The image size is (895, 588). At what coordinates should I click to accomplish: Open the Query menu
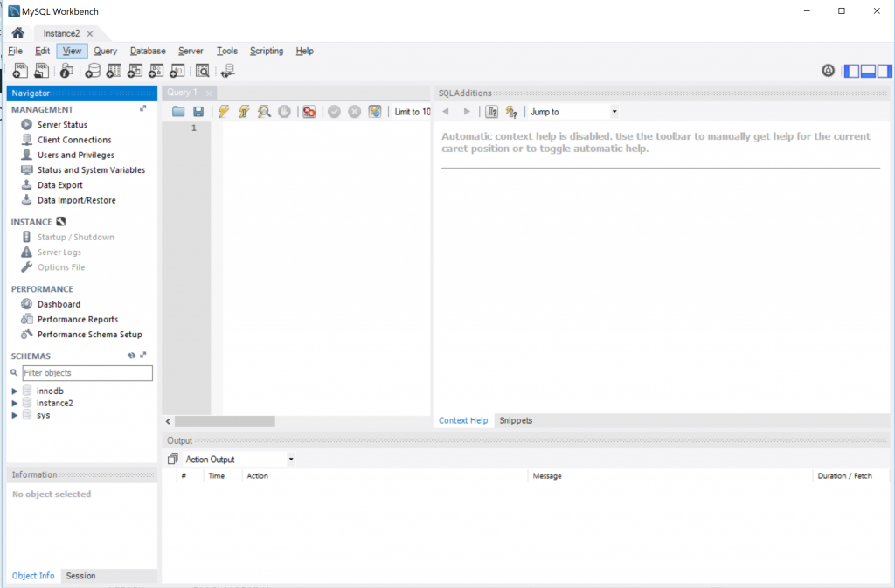[x=106, y=51]
